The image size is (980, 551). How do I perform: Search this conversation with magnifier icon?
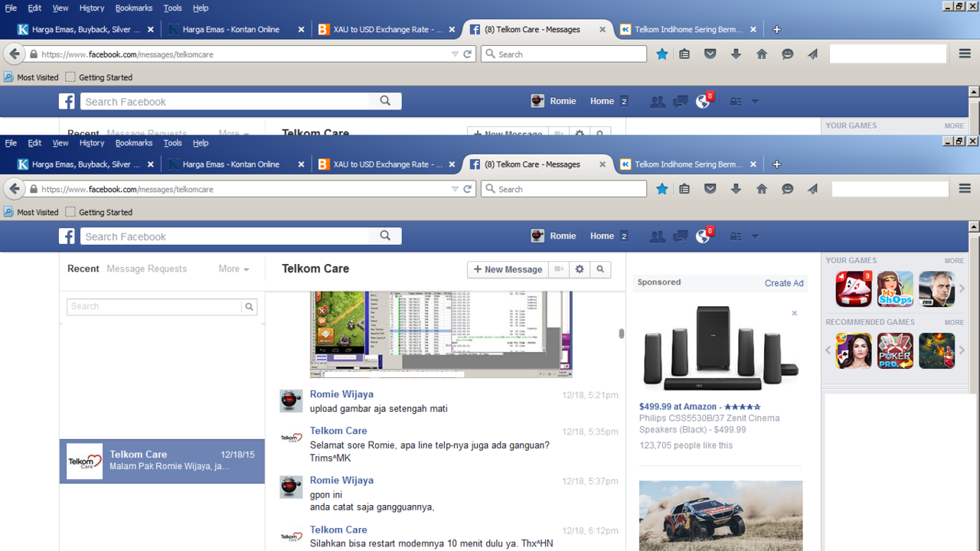click(x=600, y=269)
